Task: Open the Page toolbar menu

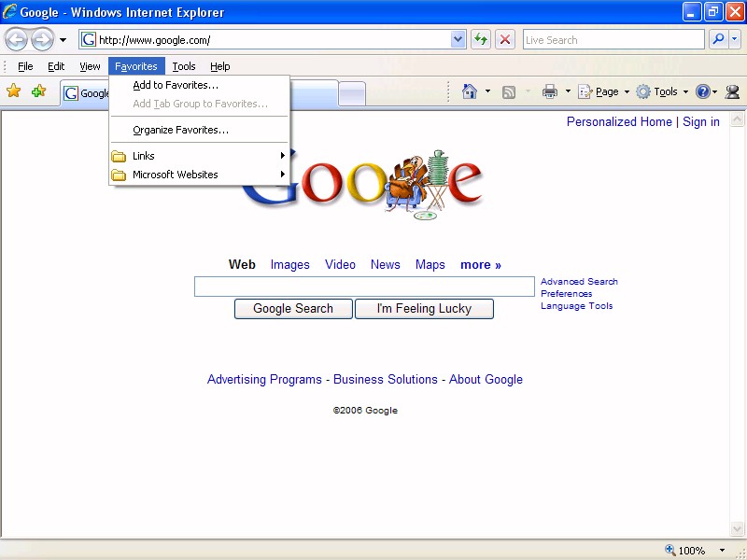Action: 603,91
